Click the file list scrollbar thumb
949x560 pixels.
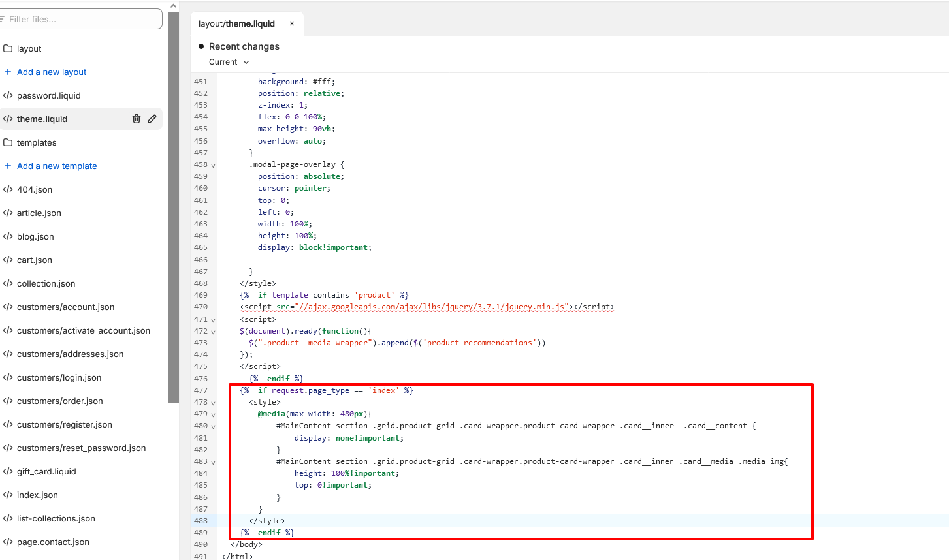point(173,208)
